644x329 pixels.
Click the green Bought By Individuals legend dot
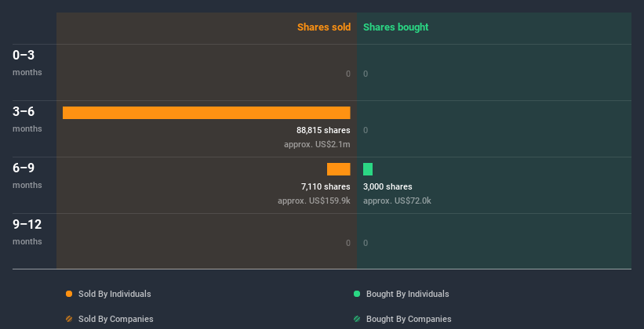(x=357, y=294)
